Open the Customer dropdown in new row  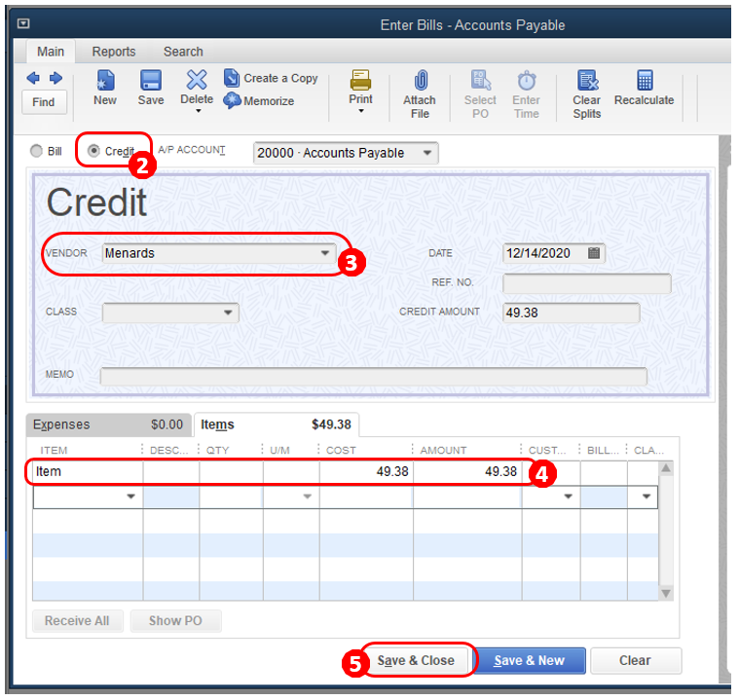pos(569,497)
